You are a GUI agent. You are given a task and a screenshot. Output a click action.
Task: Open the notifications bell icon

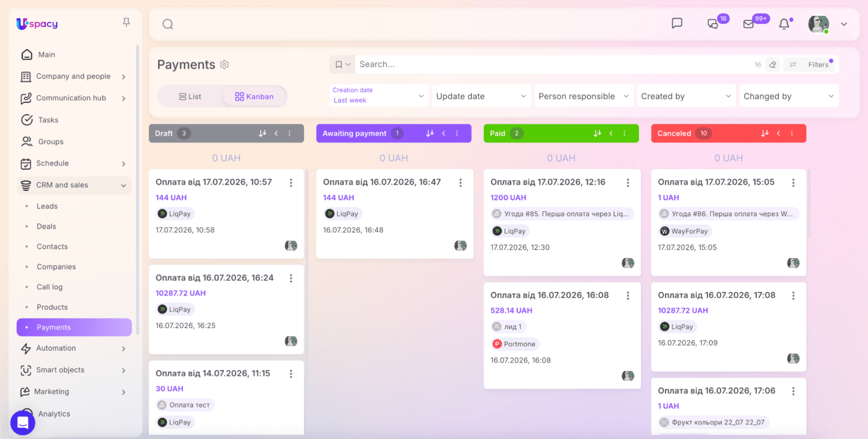pyautogui.click(x=784, y=24)
